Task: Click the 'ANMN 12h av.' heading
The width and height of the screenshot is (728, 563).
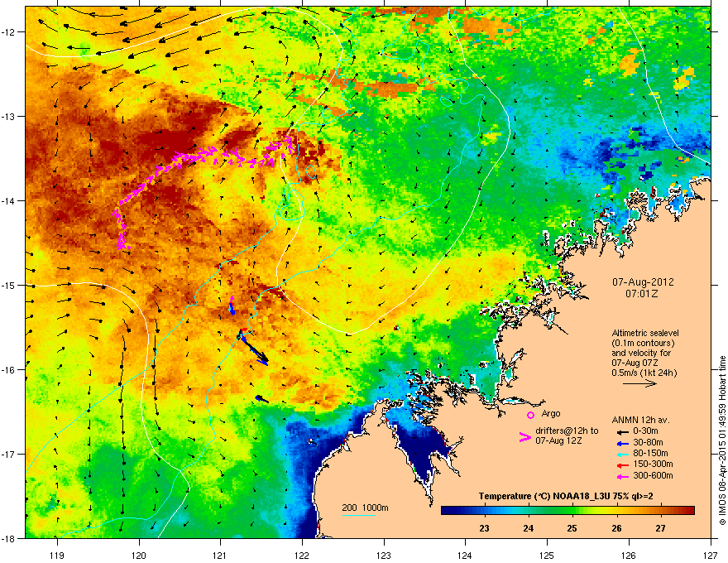Action: tap(640, 420)
